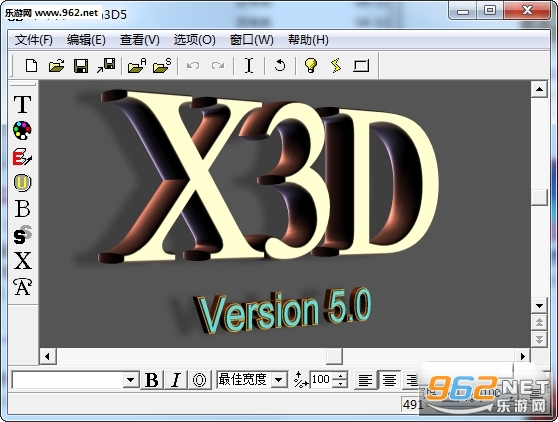Open file using the folder icon
The width and height of the screenshot is (558, 422).
(57, 65)
